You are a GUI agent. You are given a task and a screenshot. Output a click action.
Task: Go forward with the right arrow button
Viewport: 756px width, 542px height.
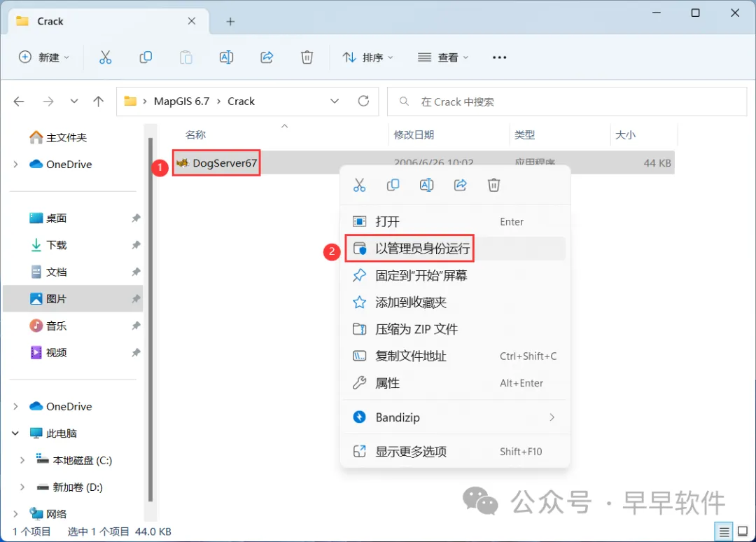pyautogui.click(x=48, y=102)
